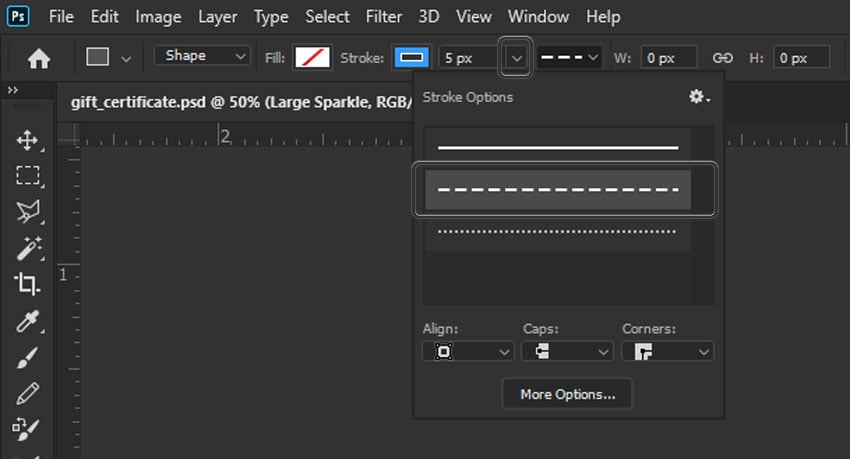Click the Fill: label
This screenshot has width=850, height=459.
click(275, 58)
